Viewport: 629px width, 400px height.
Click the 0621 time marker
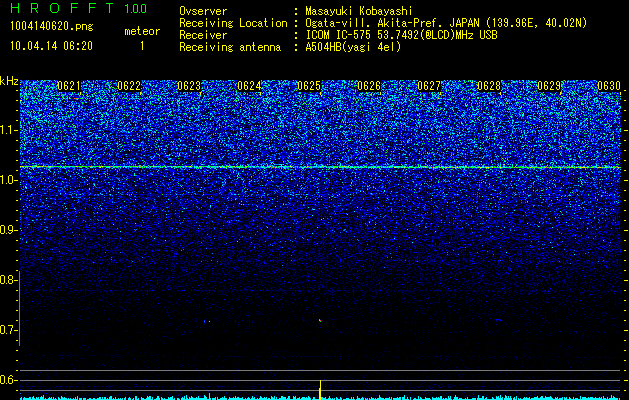(69, 86)
